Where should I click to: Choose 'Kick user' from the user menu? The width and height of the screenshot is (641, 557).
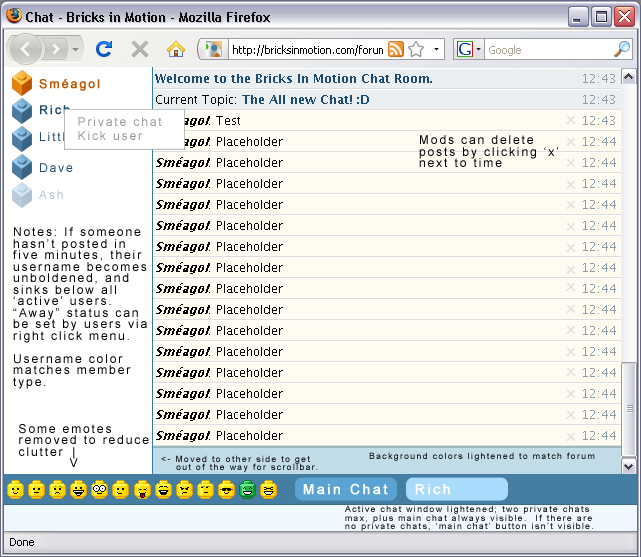pos(110,136)
